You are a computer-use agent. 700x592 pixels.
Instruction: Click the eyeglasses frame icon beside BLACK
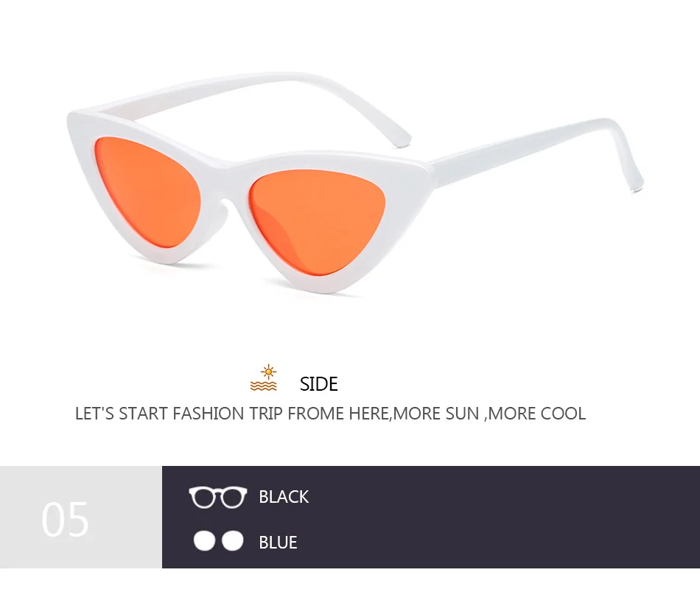218,497
